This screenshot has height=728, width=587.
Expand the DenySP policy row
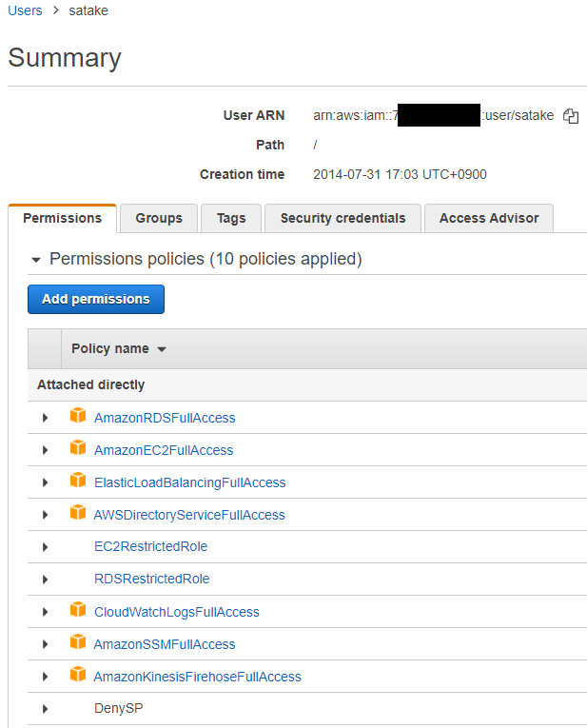pyautogui.click(x=45, y=709)
